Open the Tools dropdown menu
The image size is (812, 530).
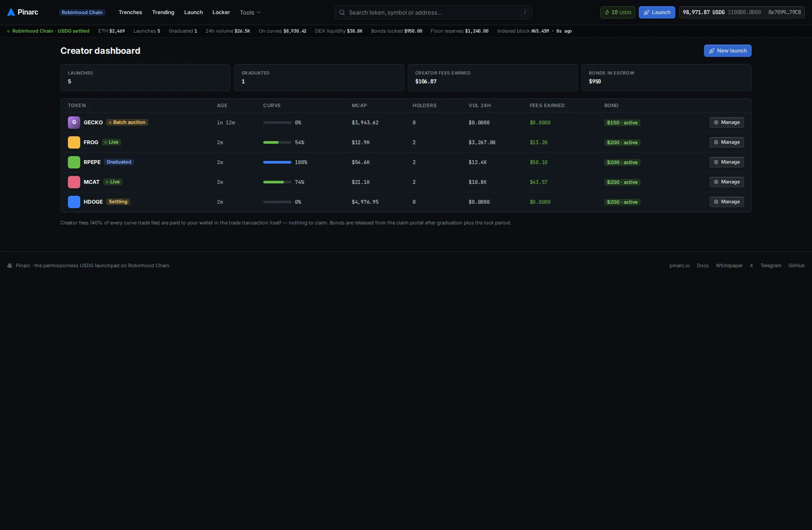tap(250, 12)
